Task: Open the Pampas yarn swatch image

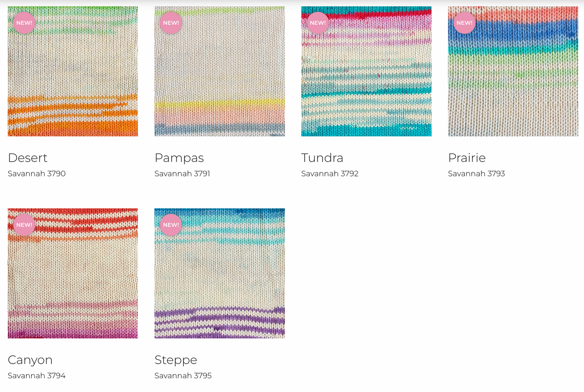Action: (219, 71)
